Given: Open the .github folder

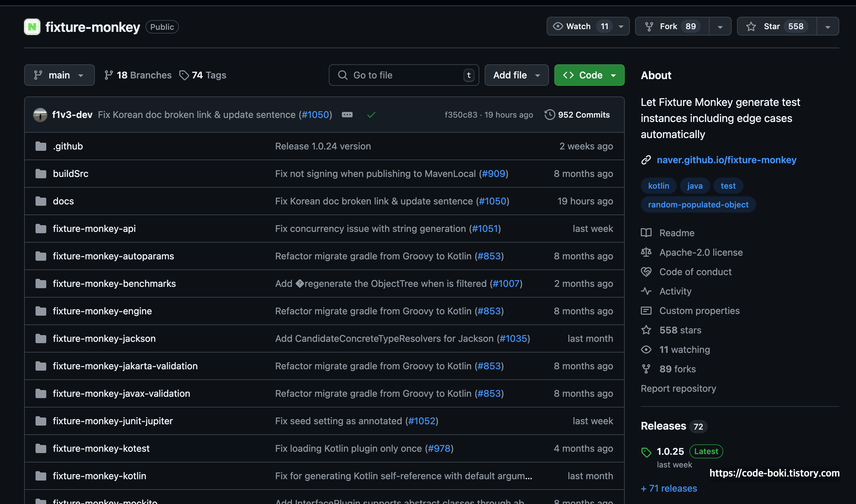Looking at the screenshot, I should coord(68,146).
